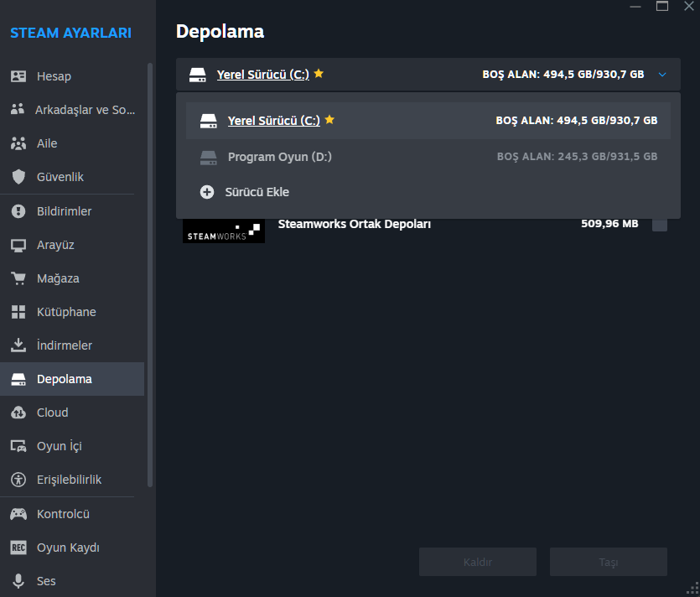Open the Ses settings page

(72, 581)
